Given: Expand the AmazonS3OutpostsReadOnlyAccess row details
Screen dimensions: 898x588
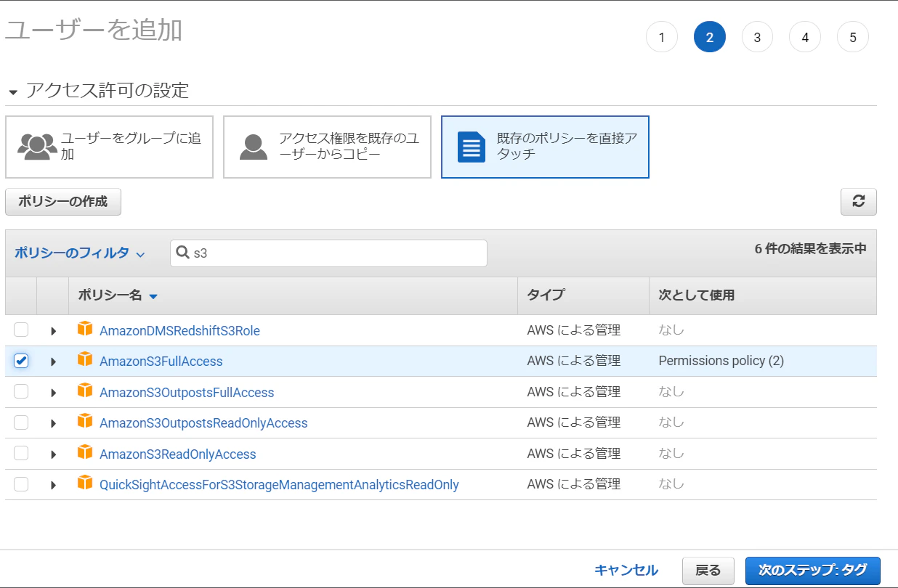Looking at the screenshot, I should pos(53,423).
